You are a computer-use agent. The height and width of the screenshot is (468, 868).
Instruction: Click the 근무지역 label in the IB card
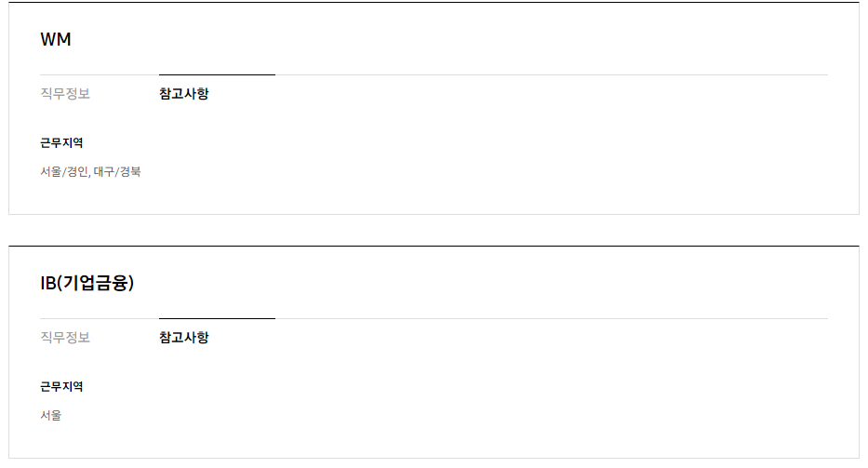coord(61,387)
